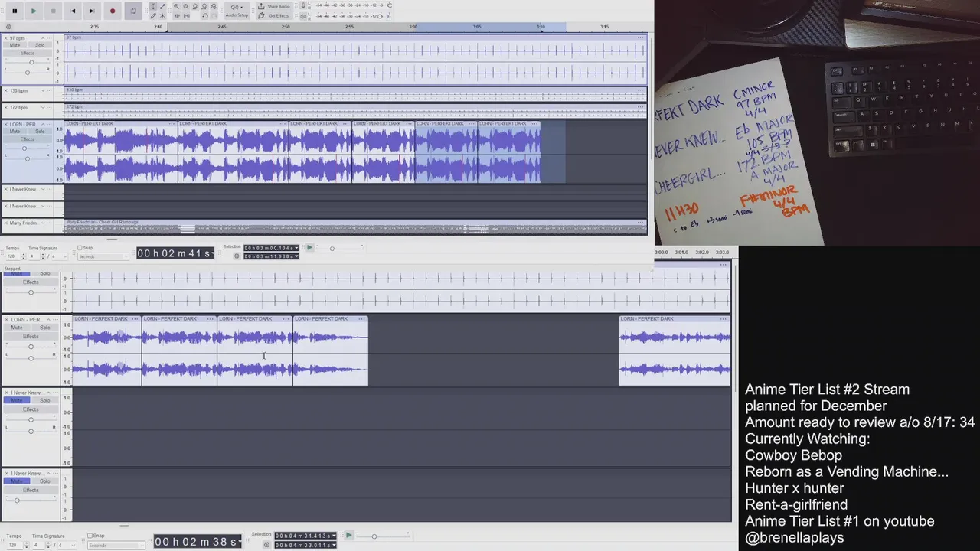The width and height of the screenshot is (980, 551).
Task: Click the Stop button in top toolbar
Action: click(53, 11)
